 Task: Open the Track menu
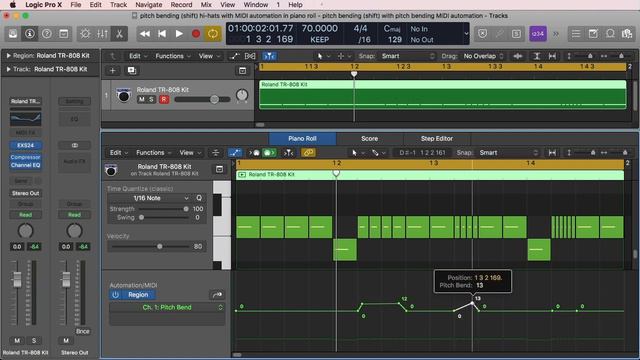pos(118,5)
